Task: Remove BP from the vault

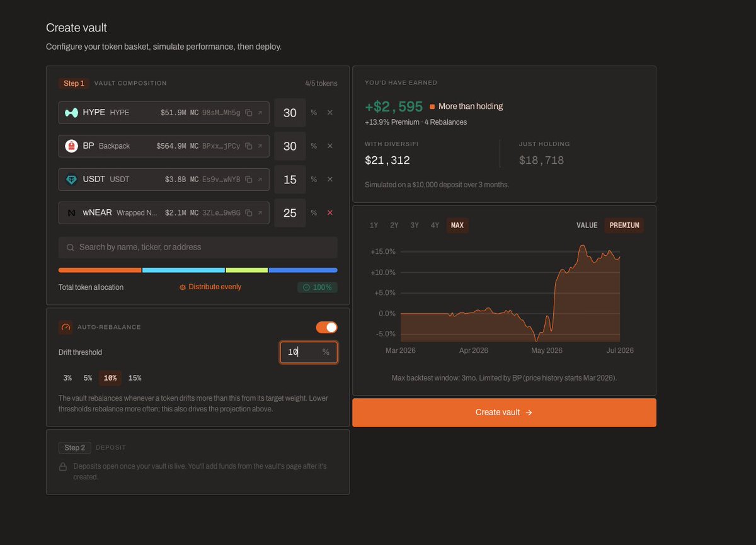Action: click(330, 146)
